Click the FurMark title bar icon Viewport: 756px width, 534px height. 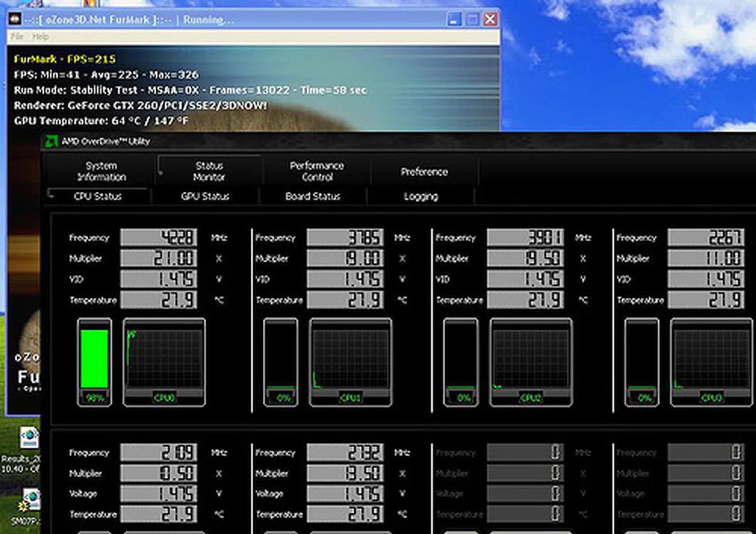click(15, 19)
